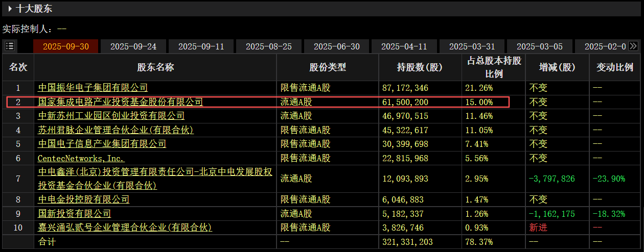
Task: Click the 股东名称 column header
Action: 155,67
